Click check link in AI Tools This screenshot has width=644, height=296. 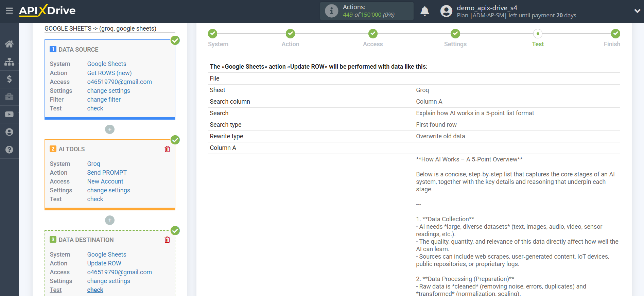95,199
